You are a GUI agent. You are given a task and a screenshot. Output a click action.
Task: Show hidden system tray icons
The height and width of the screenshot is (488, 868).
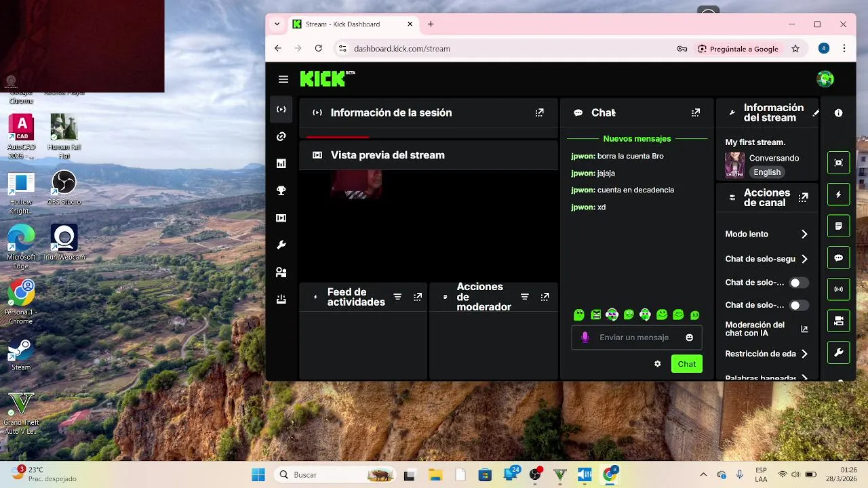(703, 474)
